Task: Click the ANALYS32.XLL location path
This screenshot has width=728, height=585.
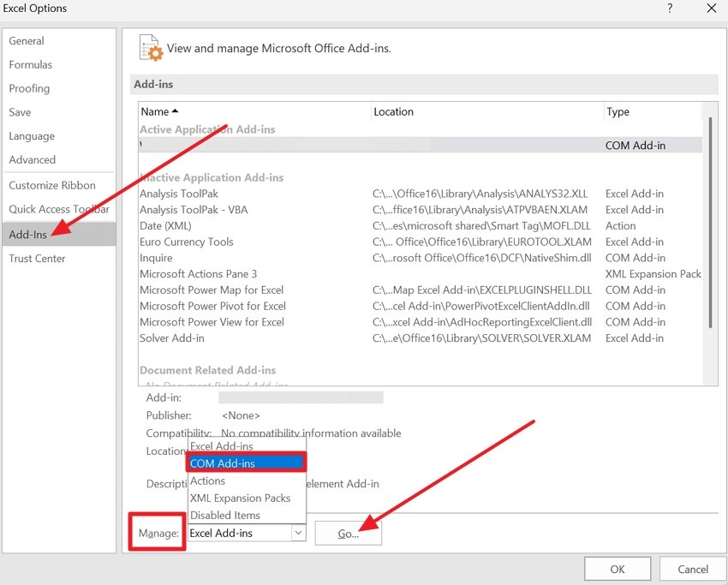Action: pyautogui.click(x=480, y=194)
